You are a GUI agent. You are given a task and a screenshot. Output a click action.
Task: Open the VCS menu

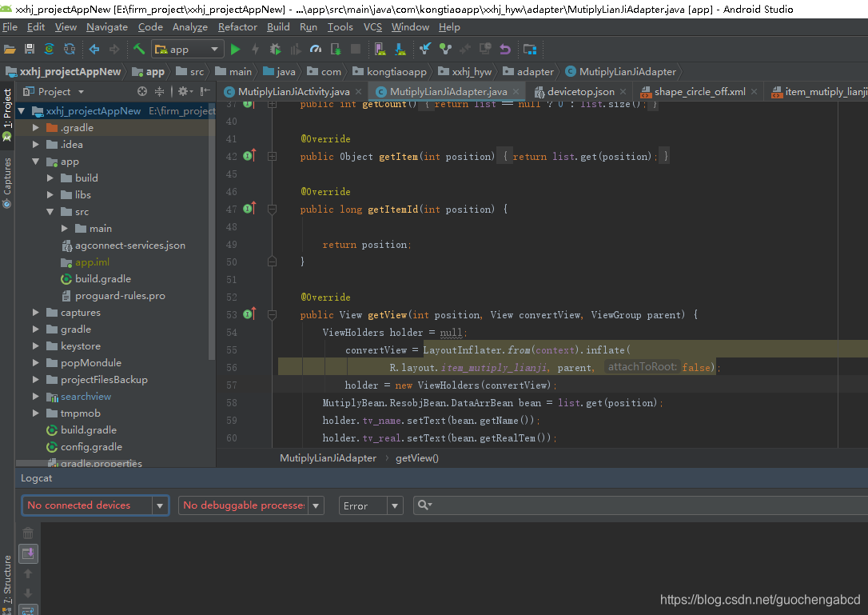click(x=372, y=27)
